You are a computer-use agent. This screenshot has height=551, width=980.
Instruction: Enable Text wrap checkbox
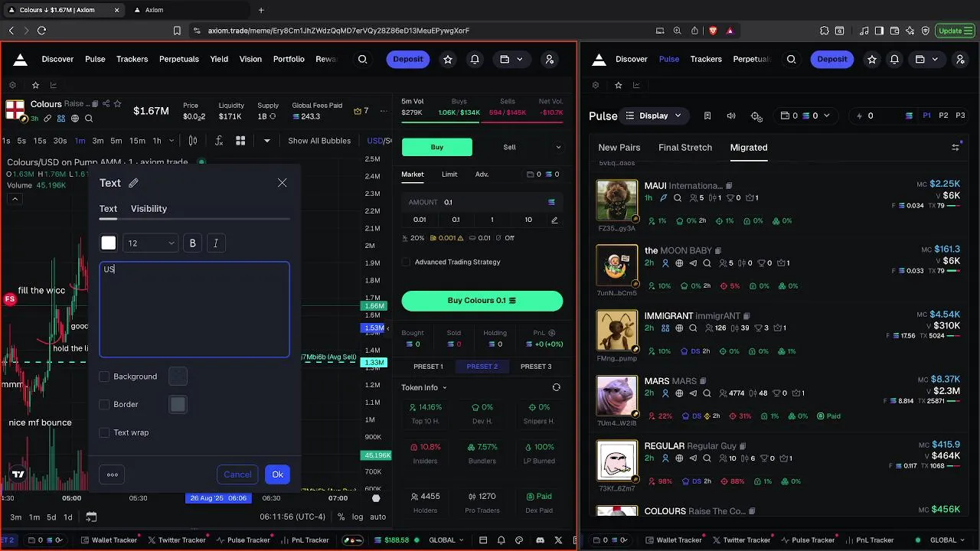click(104, 432)
